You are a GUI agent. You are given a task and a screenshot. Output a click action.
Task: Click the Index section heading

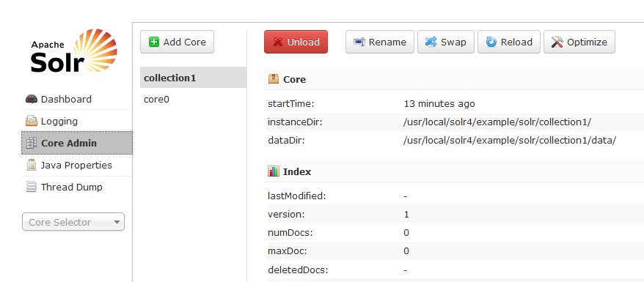coord(297,171)
